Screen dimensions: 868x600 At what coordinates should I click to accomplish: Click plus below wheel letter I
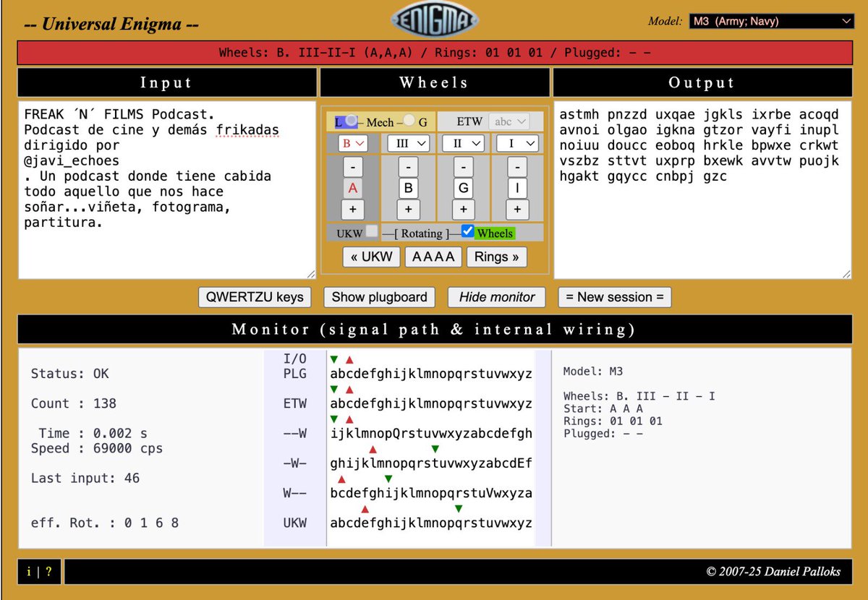(x=518, y=210)
